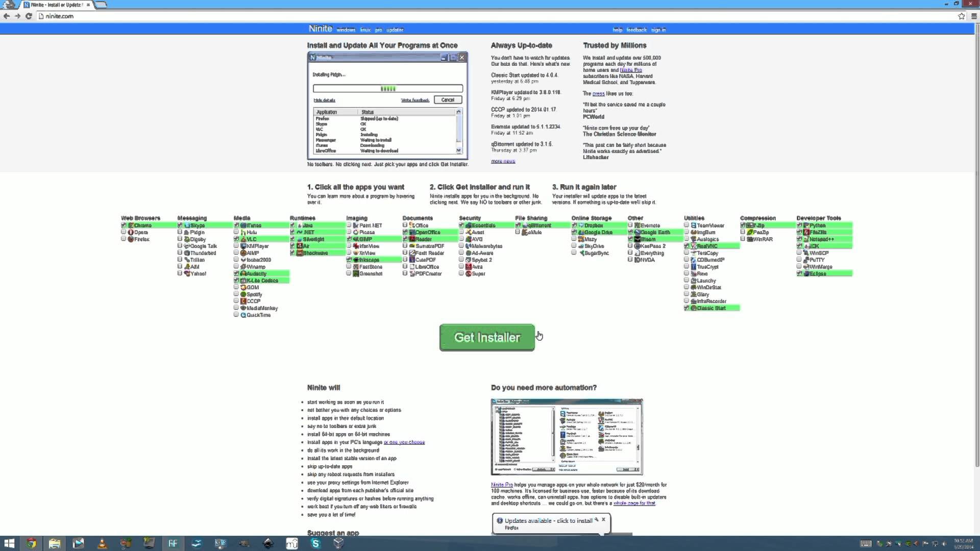Click the VLC app icon in Media

243,239
